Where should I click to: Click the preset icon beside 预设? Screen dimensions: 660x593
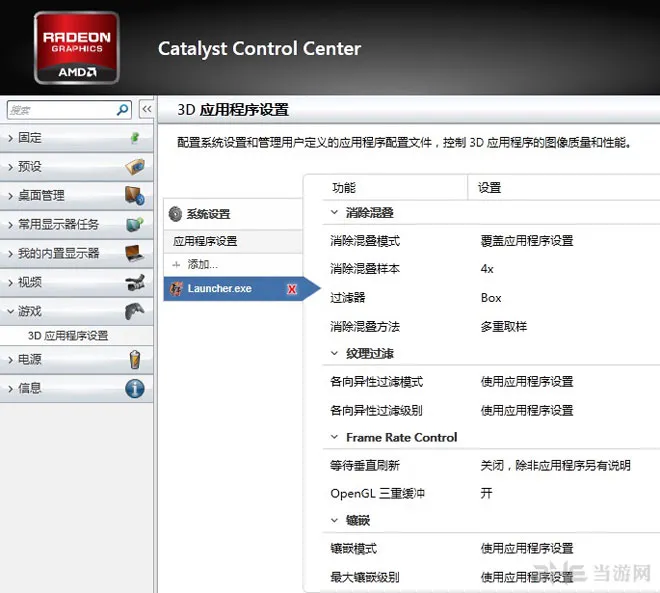click(x=135, y=167)
